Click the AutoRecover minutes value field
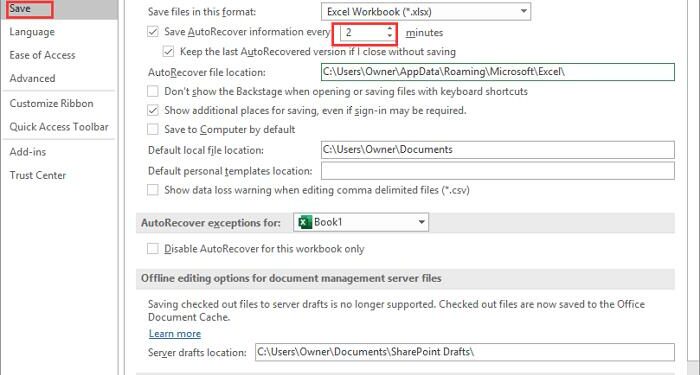 [x=363, y=33]
